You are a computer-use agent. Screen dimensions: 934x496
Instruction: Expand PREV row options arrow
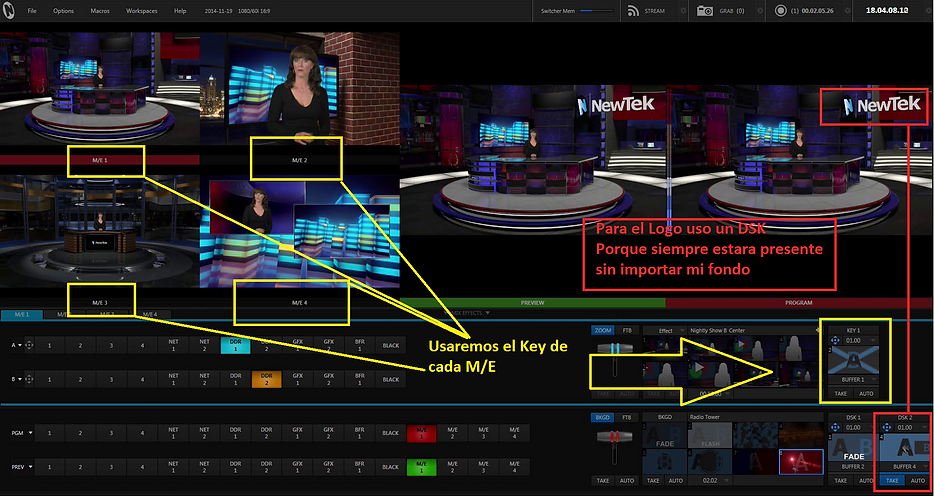(30, 467)
